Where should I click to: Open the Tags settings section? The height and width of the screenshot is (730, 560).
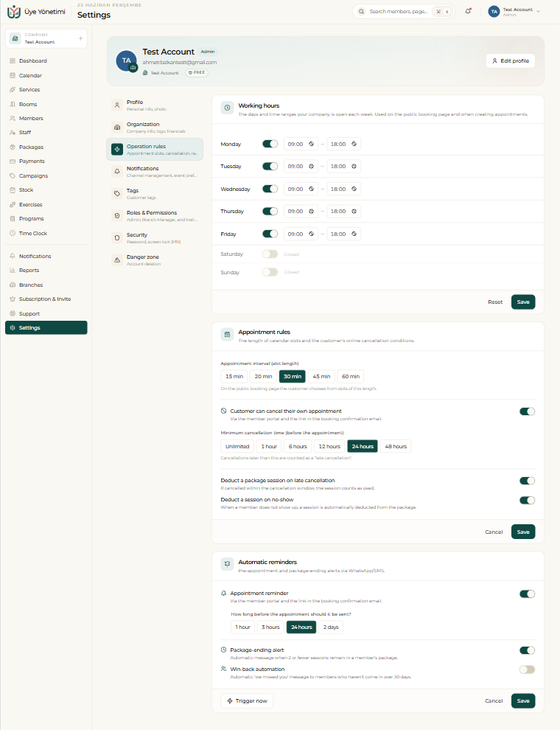click(155, 194)
